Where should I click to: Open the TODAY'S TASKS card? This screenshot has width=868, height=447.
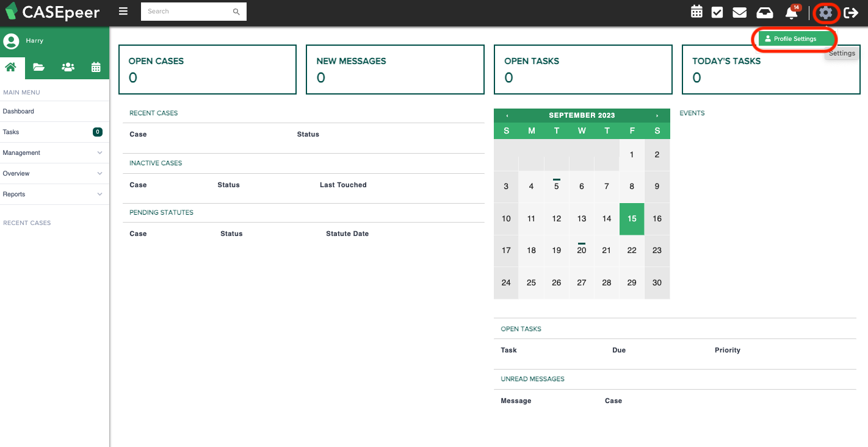pyautogui.click(x=771, y=70)
